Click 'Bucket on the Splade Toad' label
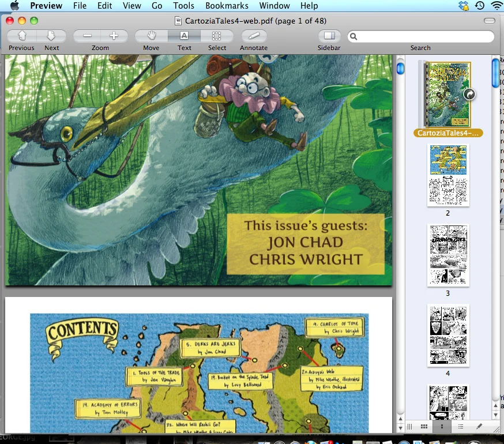This screenshot has width=504, height=444. (240, 381)
